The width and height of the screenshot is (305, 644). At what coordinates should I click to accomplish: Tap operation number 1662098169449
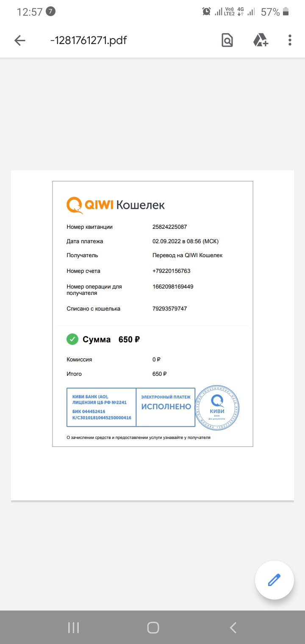[173, 287]
